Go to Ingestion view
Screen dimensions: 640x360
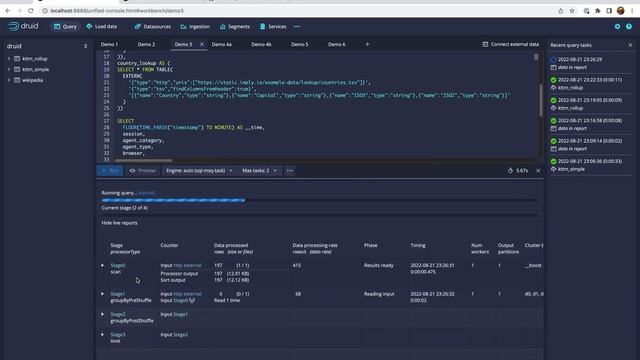click(195, 27)
